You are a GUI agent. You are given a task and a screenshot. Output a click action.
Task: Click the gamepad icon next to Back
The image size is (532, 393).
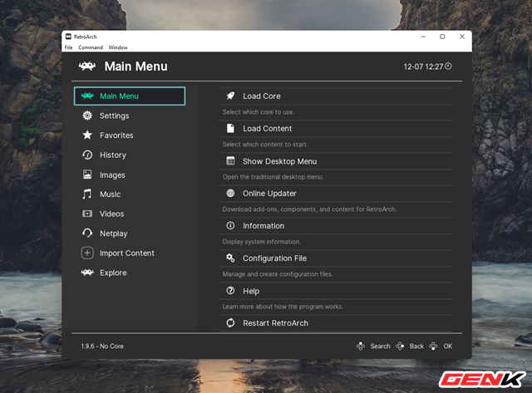click(x=400, y=346)
